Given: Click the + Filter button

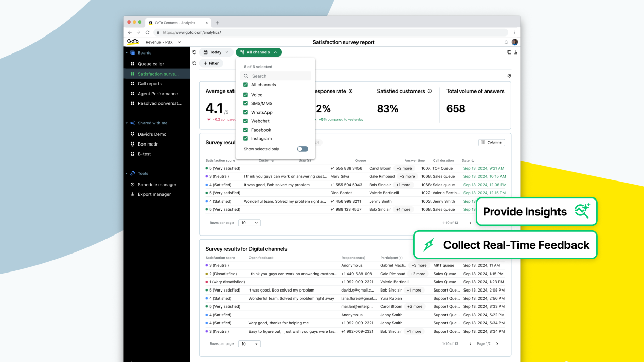Looking at the screenshot, I should [211, 63].
